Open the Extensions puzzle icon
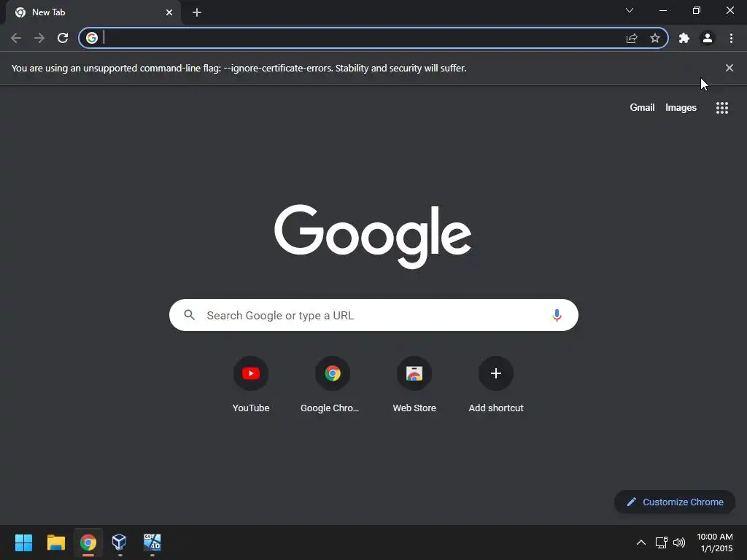 click(x=684, y=38)
